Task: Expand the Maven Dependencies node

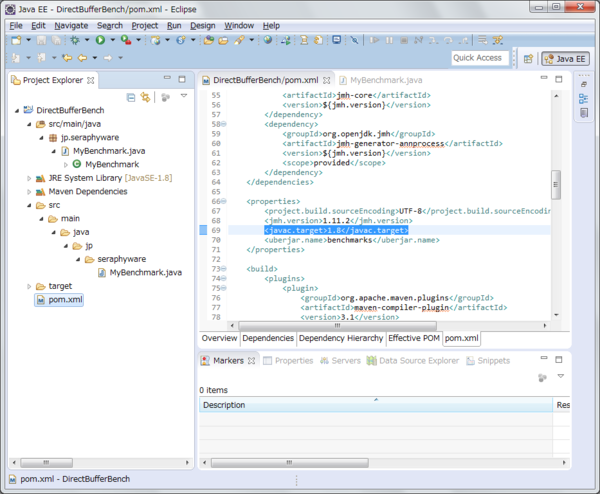Action: pyautogui.click(x=29, y=192)
